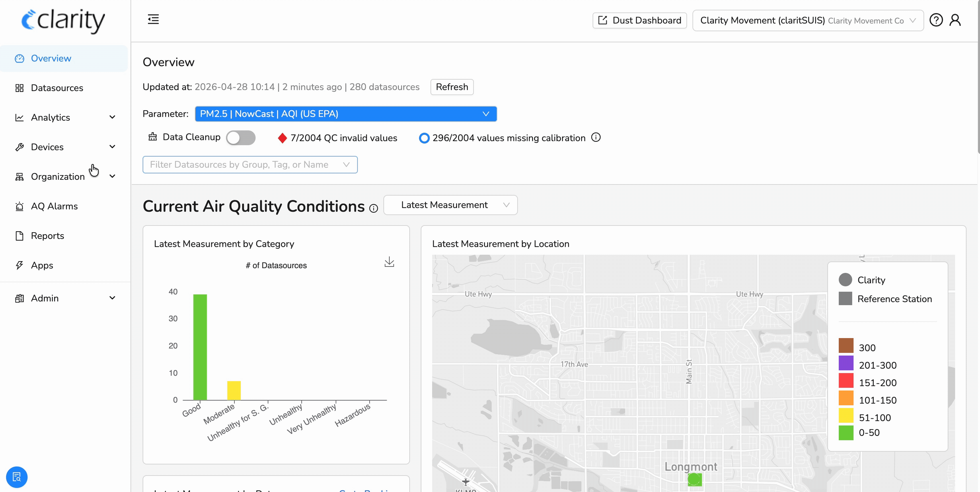Open AQ Alarms in sidebar
Viewport: 980px width, 492px height.
pyautogui.click(x=64, y=206)
